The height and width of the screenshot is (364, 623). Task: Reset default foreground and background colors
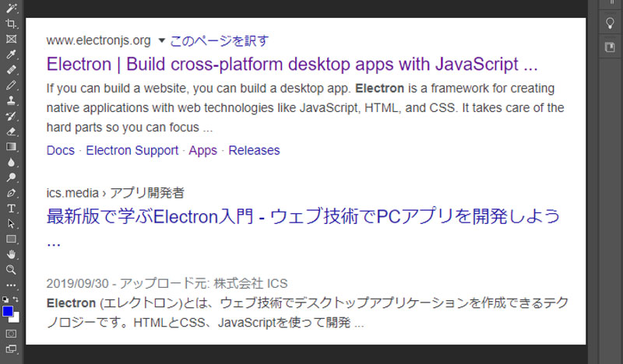tap(5, 299)
